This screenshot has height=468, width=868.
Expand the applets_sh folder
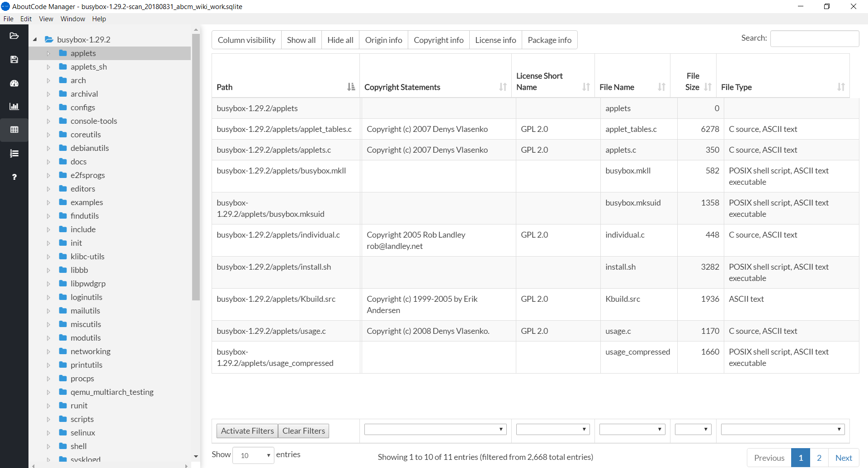(x=48, y=67)
